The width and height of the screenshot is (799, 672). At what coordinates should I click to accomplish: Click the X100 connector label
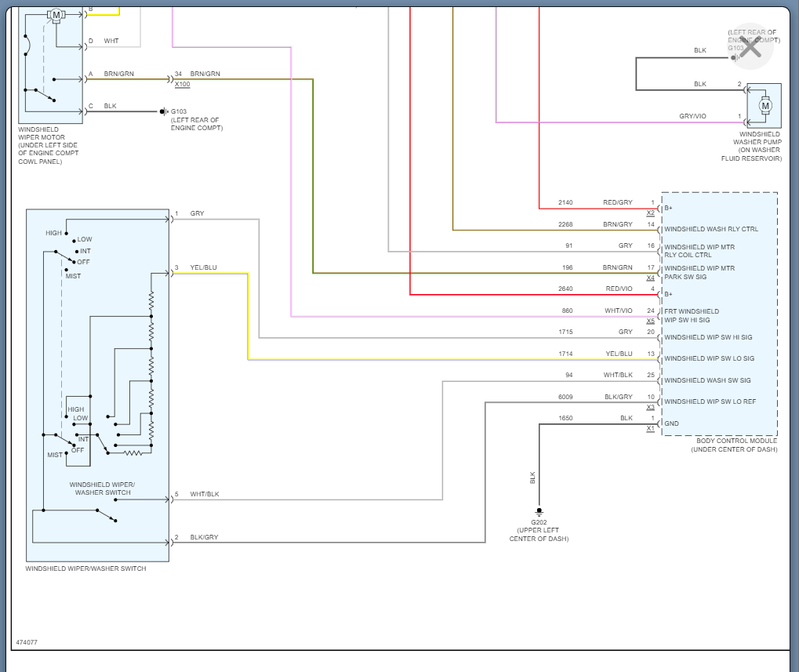click(183, 85)
